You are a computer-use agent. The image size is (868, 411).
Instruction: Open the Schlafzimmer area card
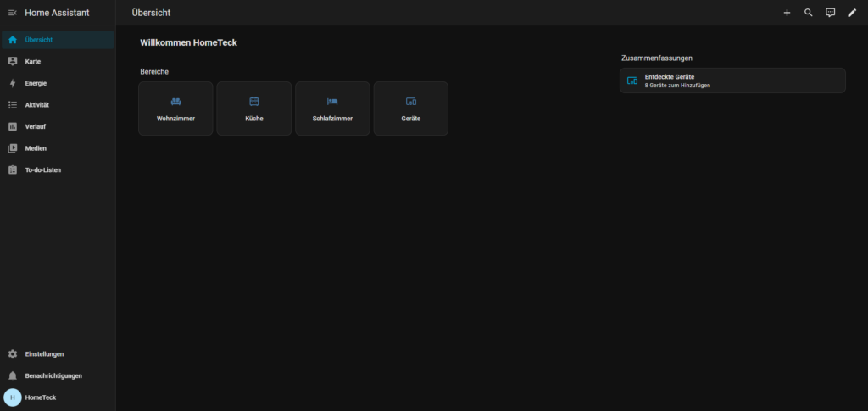[x=332, y=108]
